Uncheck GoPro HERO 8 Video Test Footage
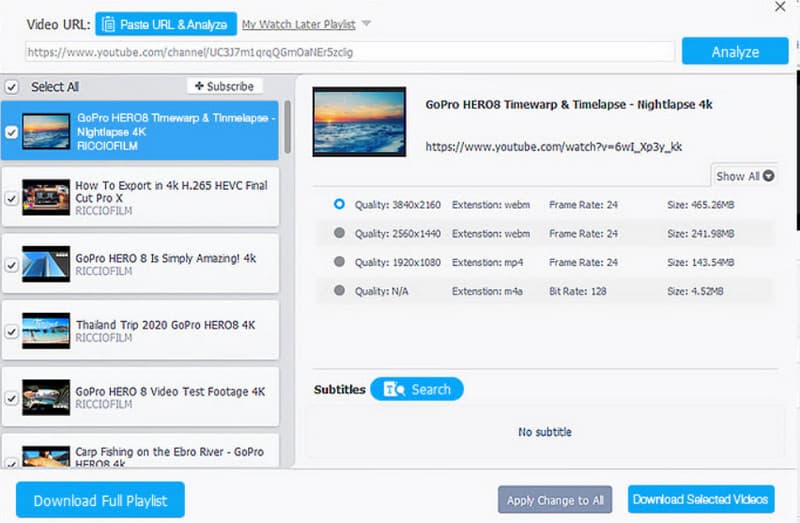This screenshot has width=800, height=523. point(11,398)
